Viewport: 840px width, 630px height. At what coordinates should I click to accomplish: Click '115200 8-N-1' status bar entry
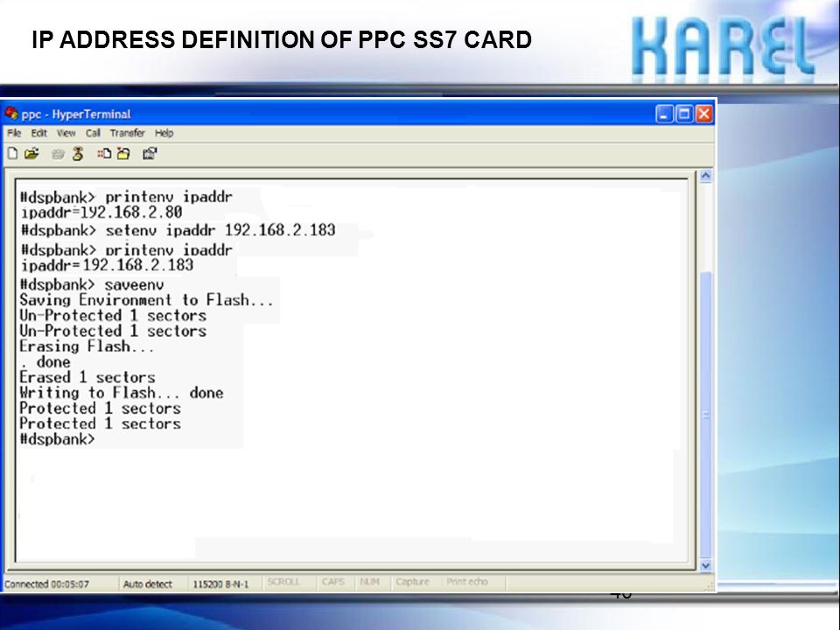[220, 584]
